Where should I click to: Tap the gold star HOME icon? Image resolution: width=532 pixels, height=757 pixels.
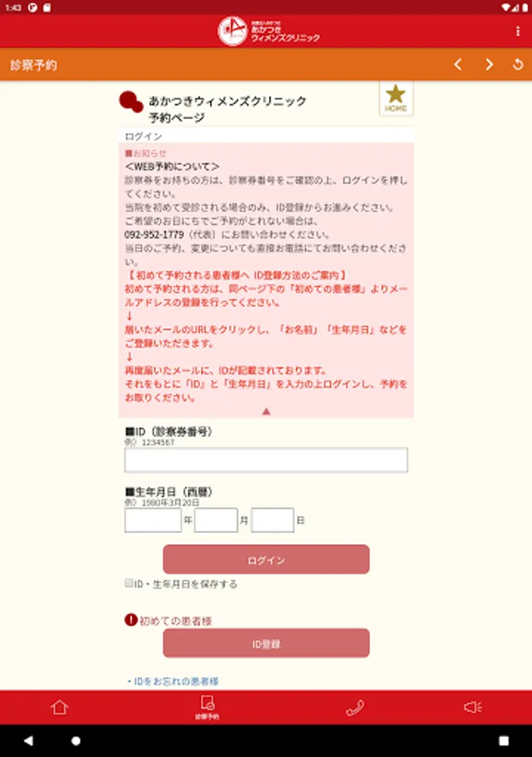(x=396, y=98)
